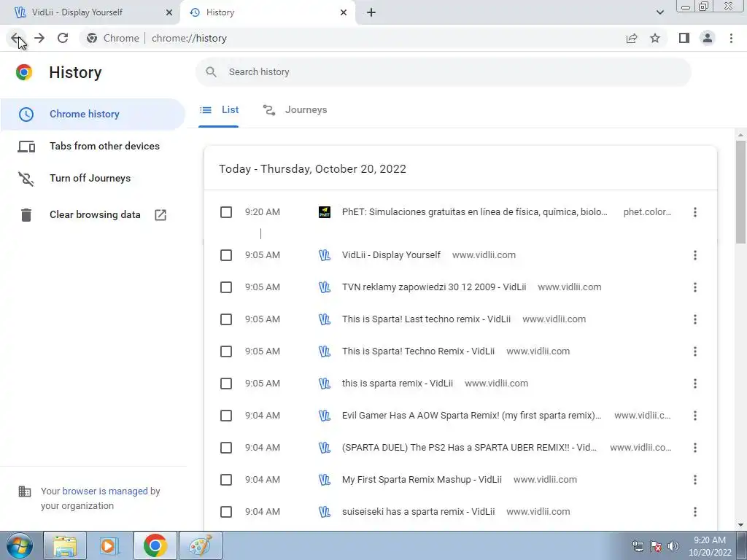Expand the tab search chevron

(659, 12)
